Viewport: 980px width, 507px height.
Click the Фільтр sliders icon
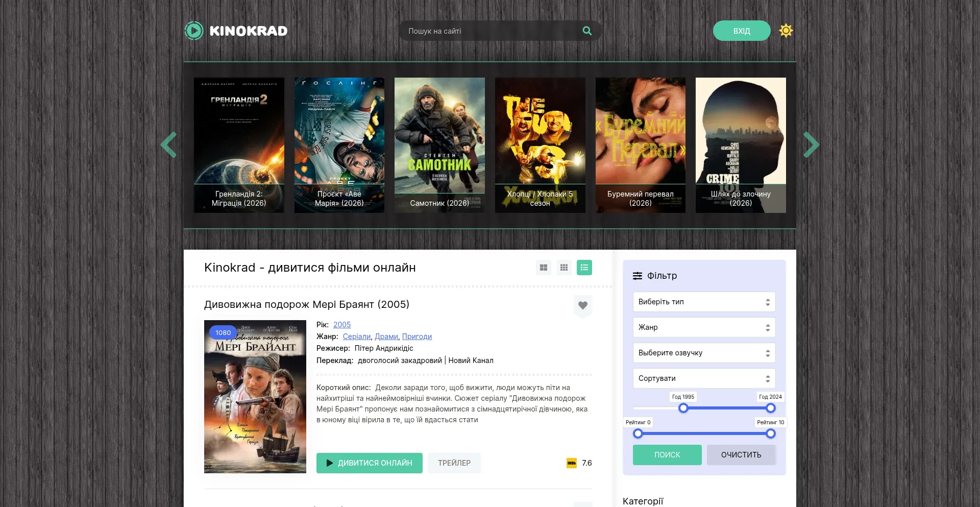point(638,276)
